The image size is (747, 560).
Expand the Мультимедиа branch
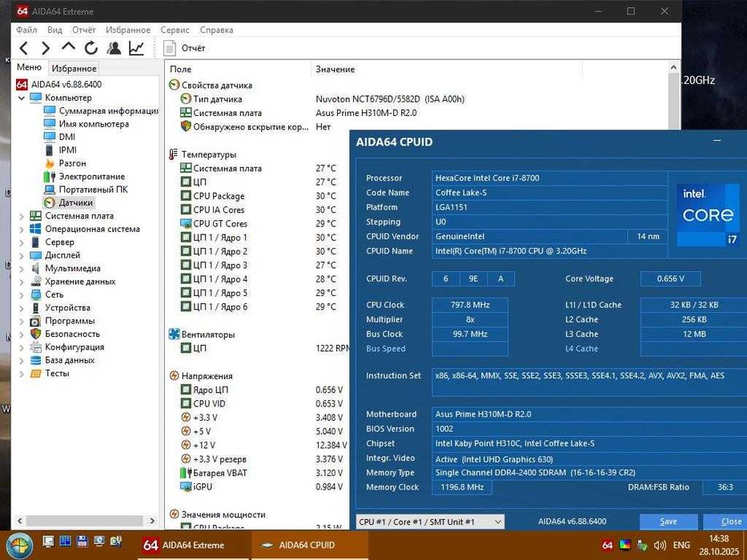[x=22, y=269]
